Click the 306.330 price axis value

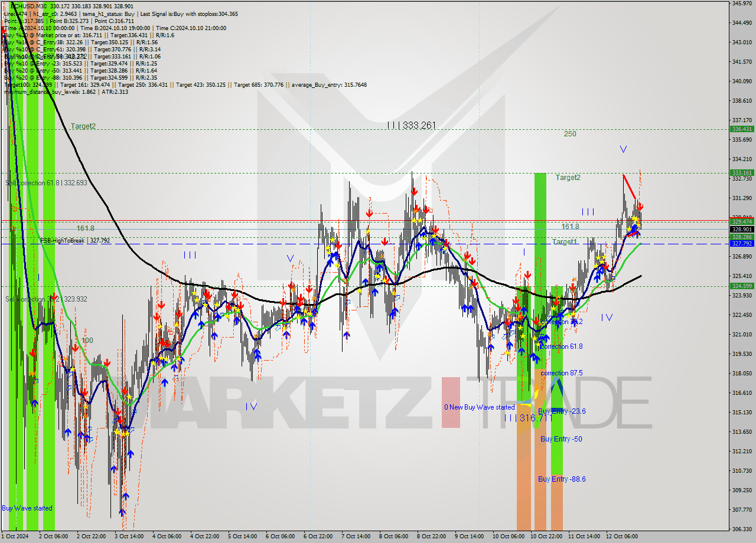coord(742,529)
